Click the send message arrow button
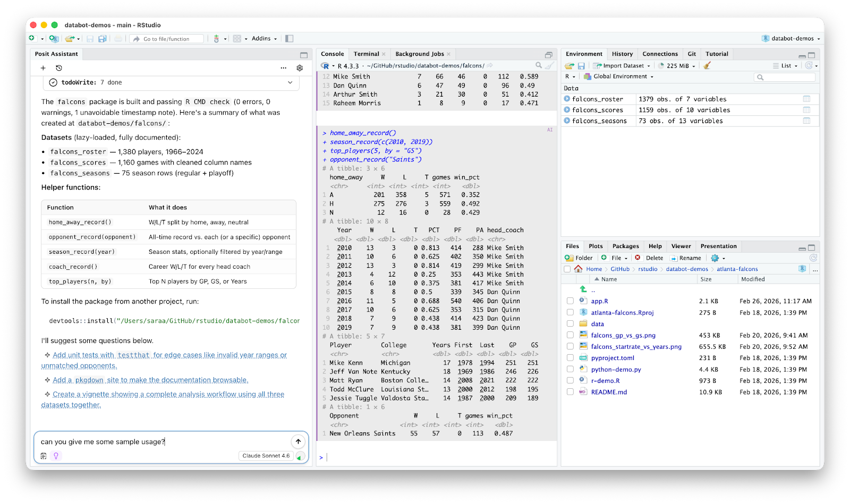 point(298,441)
